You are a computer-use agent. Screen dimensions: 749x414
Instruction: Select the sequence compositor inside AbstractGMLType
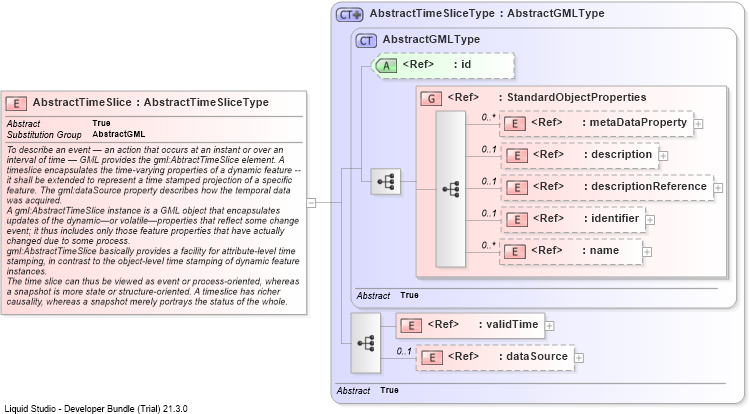pos(385,181)
